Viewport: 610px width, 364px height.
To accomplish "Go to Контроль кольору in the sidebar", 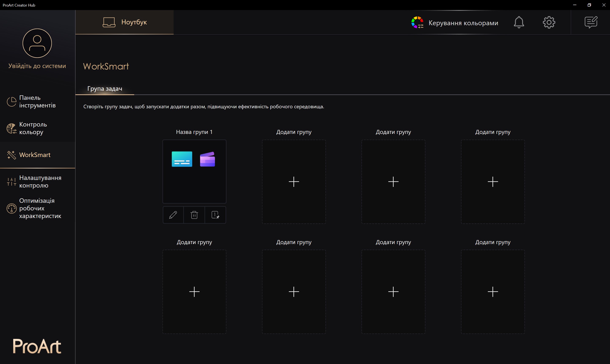I will coord(33,128).
